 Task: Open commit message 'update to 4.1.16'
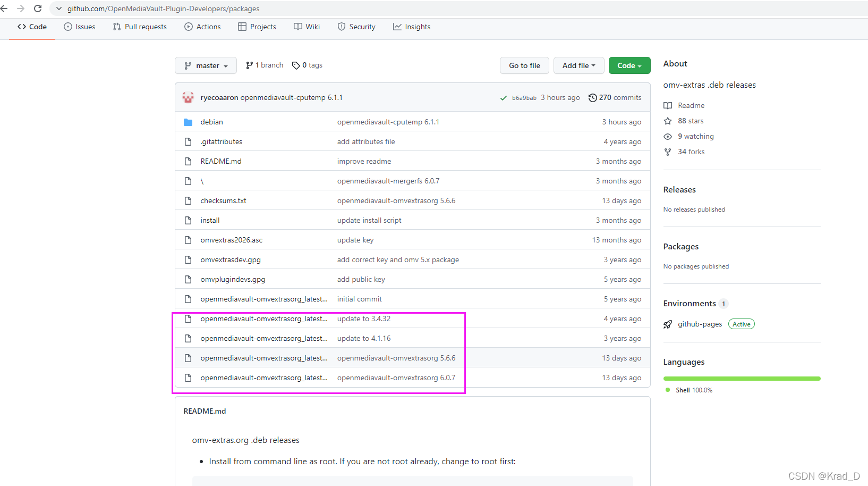coord(364,338)
